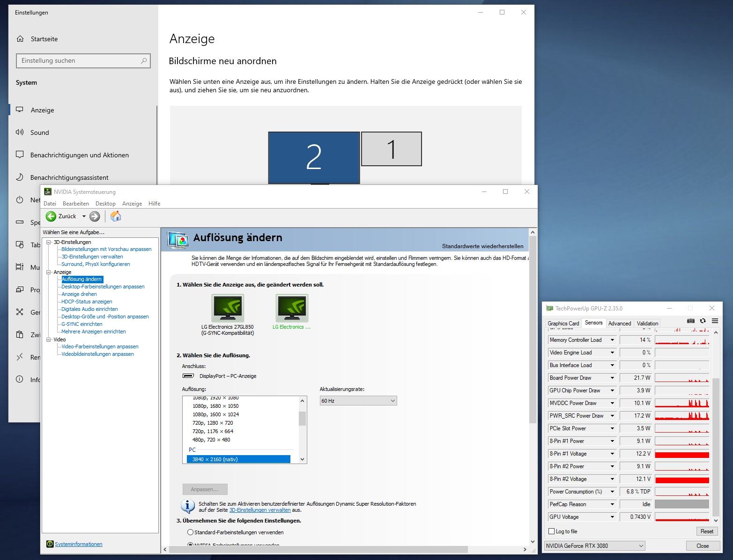The image size is (733, 560).
Task: Open GPU Voltage sensor dropdown
Action: click(612, 517)
